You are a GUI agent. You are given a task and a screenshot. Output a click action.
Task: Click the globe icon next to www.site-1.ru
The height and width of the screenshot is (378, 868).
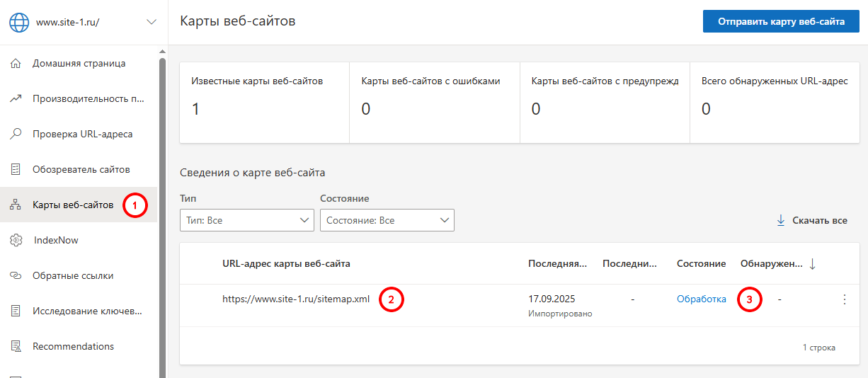(x=19, y=22)
